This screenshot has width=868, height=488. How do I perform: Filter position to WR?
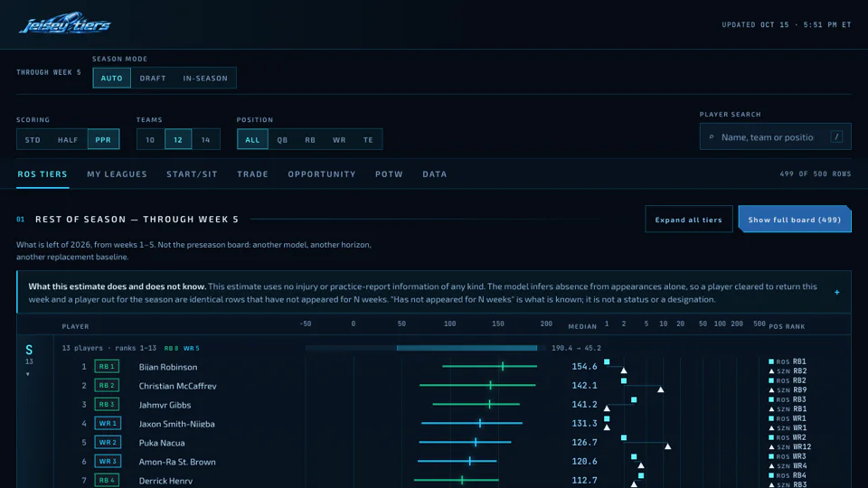click(339, 139)
